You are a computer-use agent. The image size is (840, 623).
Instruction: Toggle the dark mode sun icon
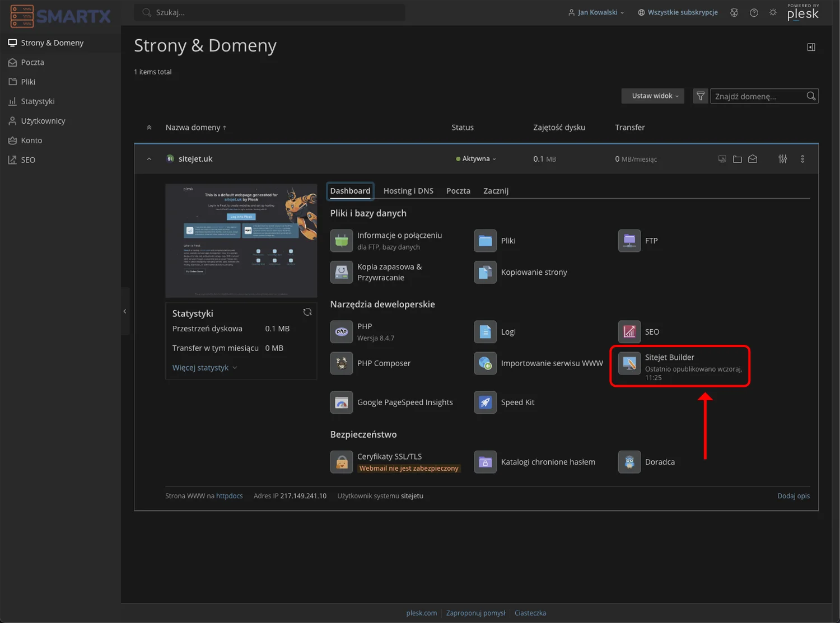pyautogui.click(x=773, y=12)
